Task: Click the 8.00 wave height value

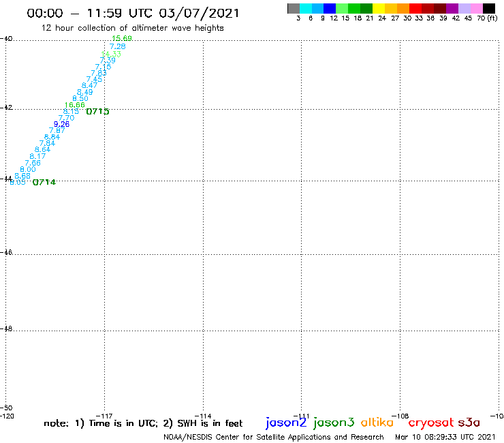Action: [28, 170]
